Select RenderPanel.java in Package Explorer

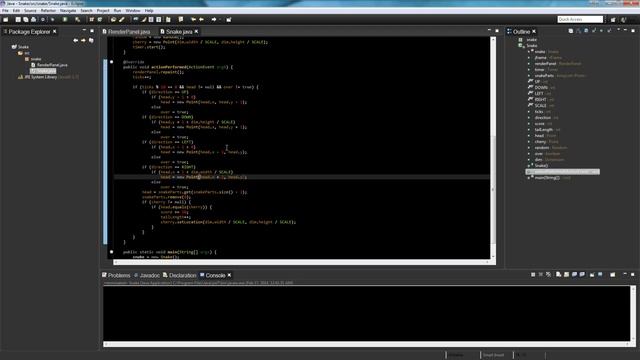[x=49, y=65]
